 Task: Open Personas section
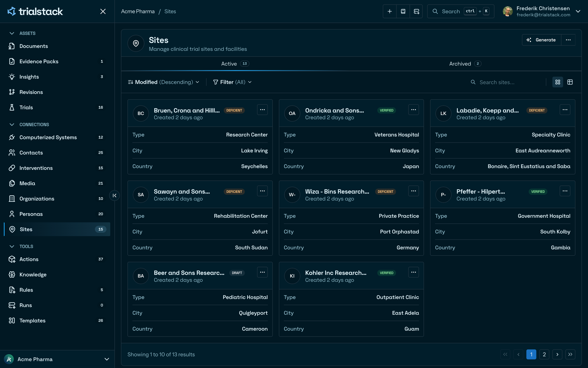(x=57, y=214)
